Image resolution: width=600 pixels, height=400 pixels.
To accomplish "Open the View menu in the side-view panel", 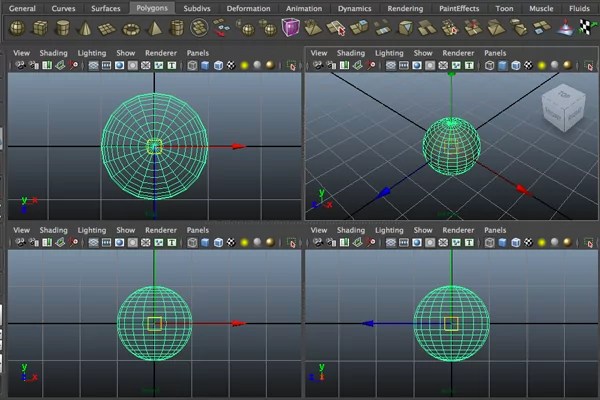I will click(319, 230).
